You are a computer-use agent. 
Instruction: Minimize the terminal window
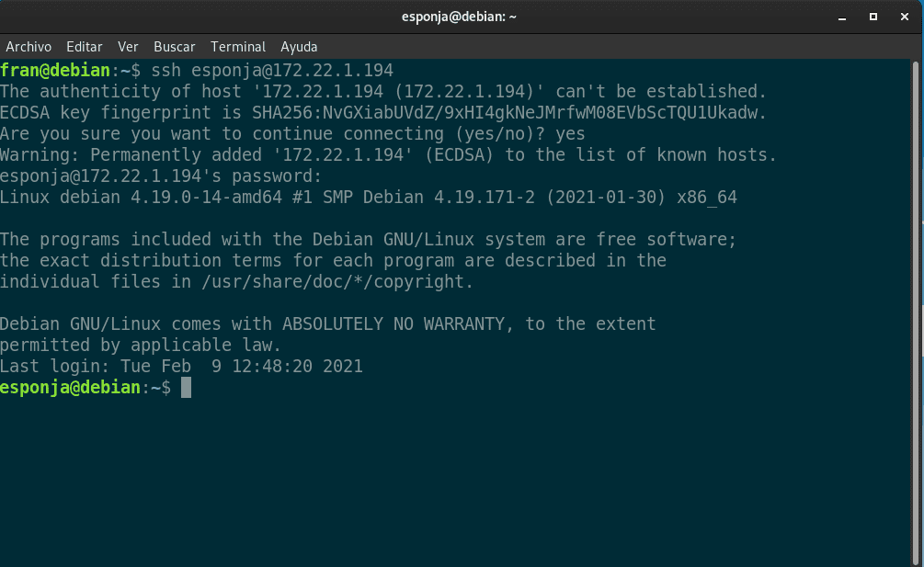tap(842, 17)
